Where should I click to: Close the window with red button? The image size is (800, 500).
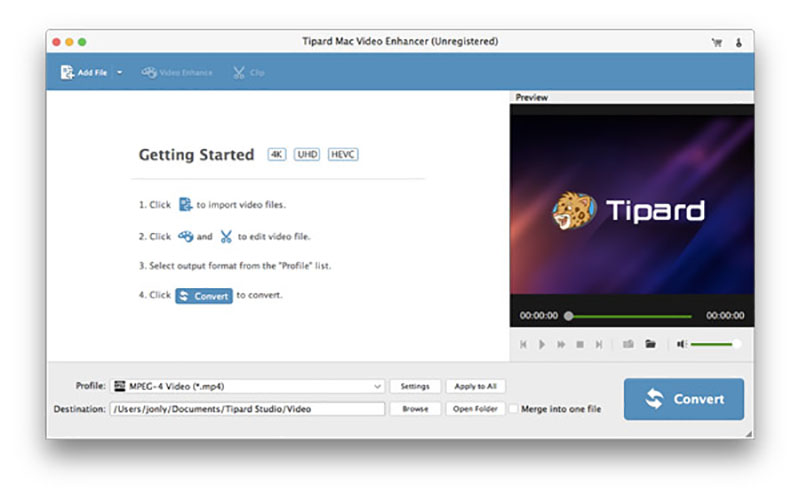pyautogui.click(x=56, y=42)
